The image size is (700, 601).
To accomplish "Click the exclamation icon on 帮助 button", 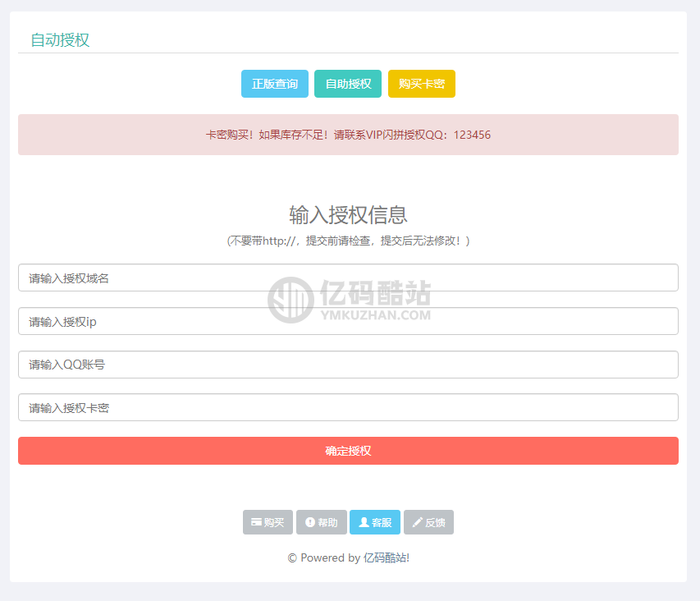I will point(309,522).
